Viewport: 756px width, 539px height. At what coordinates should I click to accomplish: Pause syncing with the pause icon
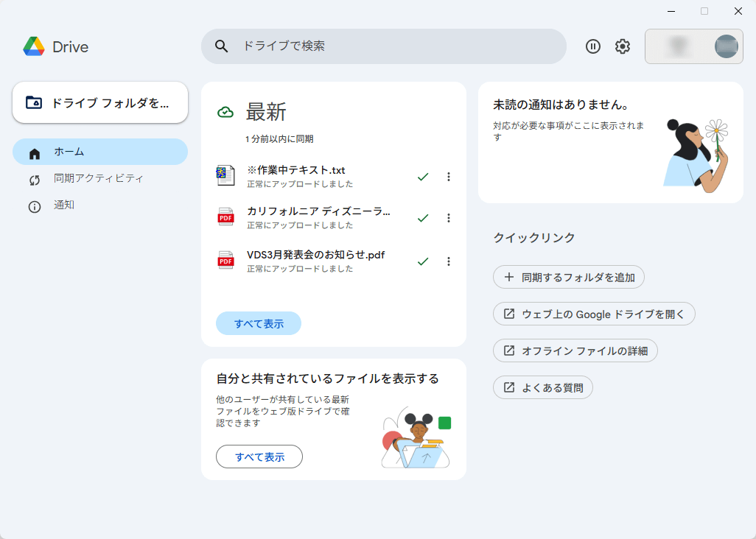pos(593,46)
